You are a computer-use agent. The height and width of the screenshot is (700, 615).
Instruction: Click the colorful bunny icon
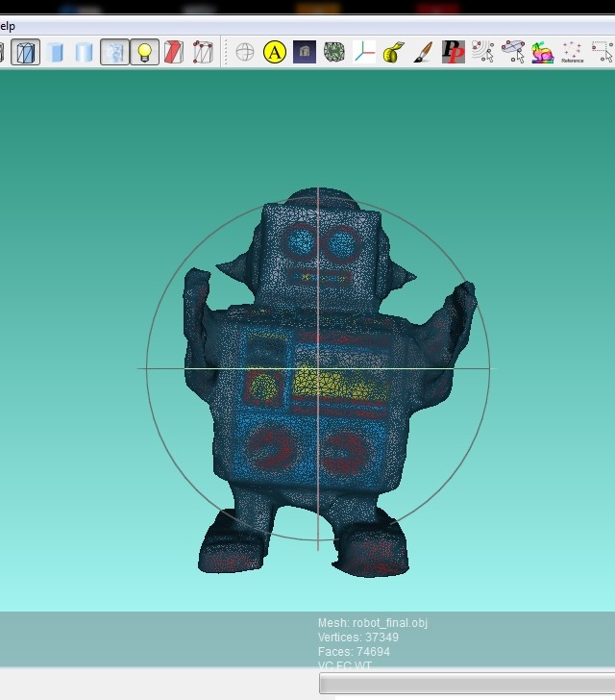click(542, 52)
